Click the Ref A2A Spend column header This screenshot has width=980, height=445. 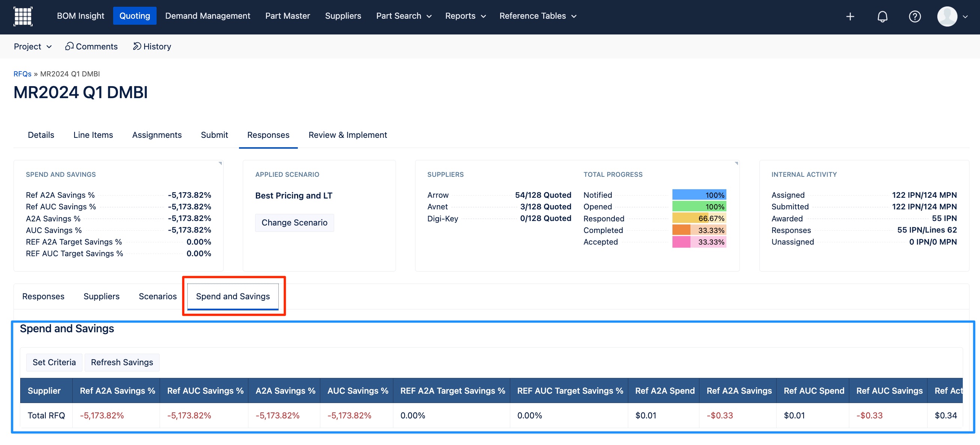[x=664, y=391]
